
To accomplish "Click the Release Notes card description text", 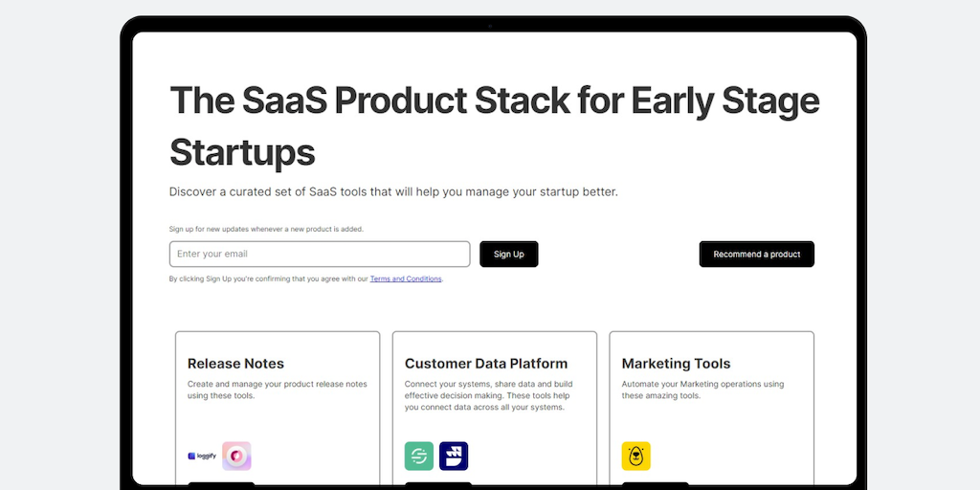I will [277, 390].
